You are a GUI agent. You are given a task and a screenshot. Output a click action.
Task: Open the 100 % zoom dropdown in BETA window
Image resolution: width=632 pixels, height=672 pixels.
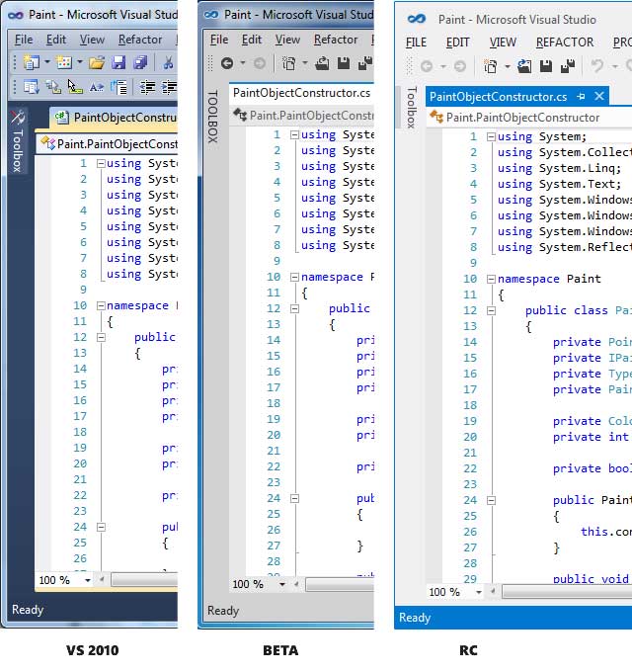pos(282,584)
